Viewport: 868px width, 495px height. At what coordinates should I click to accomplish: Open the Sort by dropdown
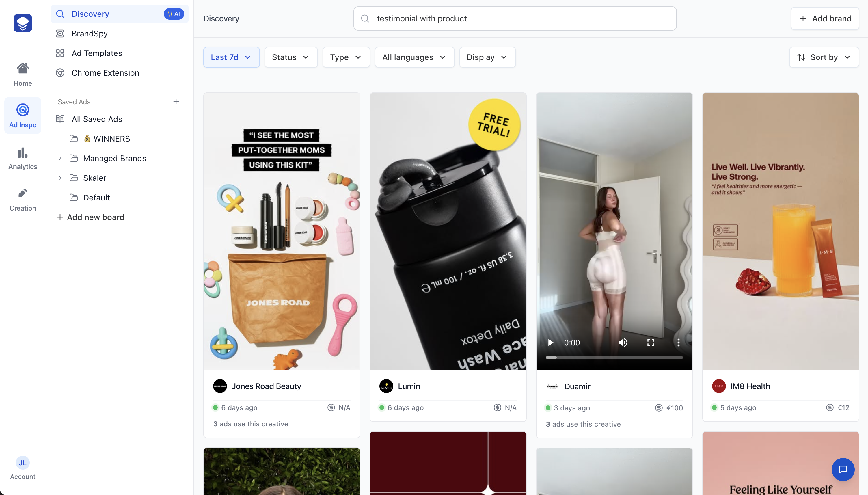click(x=824, y=57)
